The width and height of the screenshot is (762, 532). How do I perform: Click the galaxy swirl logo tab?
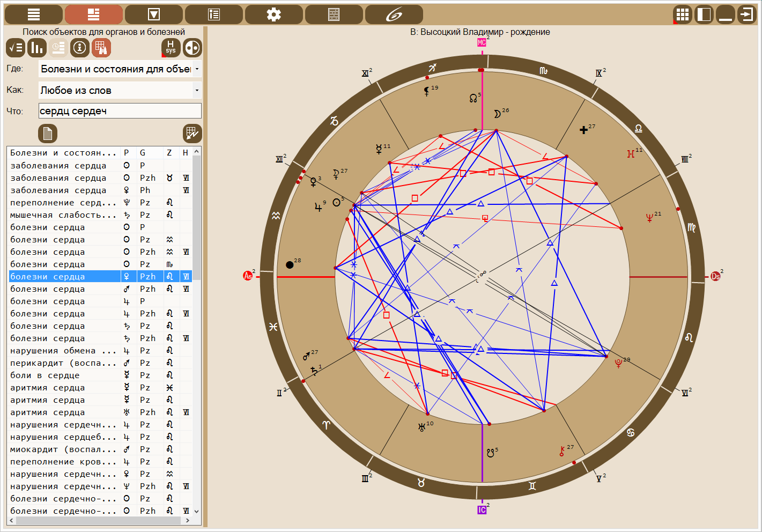click(394, 14)
